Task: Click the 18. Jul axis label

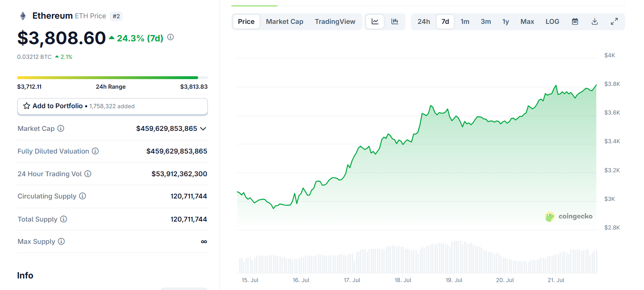Action: point(403,280)
